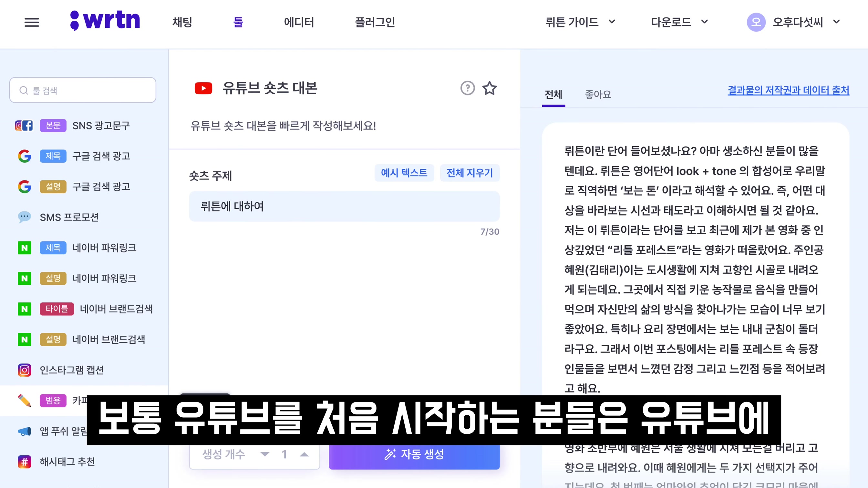Open 앱 푸쉬 알림 megaphone icon
The image size is (868, 488).
24,431
